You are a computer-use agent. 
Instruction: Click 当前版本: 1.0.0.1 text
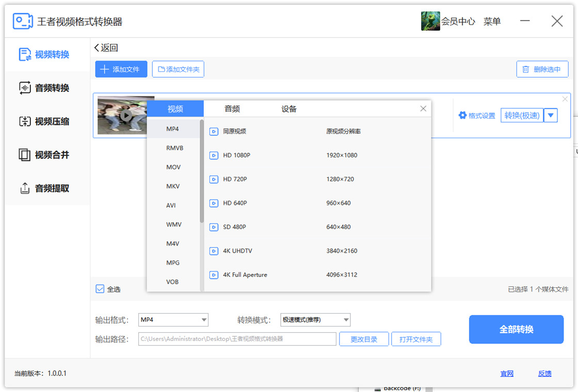click(x=41, y=373)
